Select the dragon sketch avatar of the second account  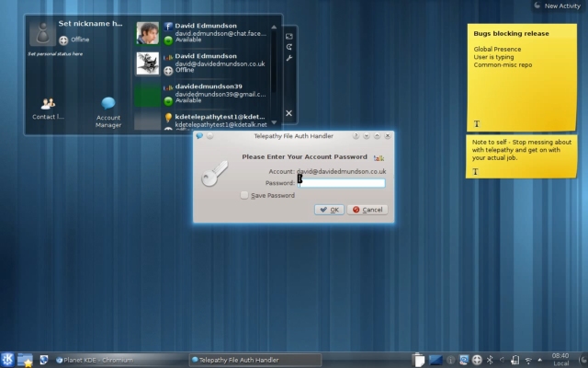point(147,63)
